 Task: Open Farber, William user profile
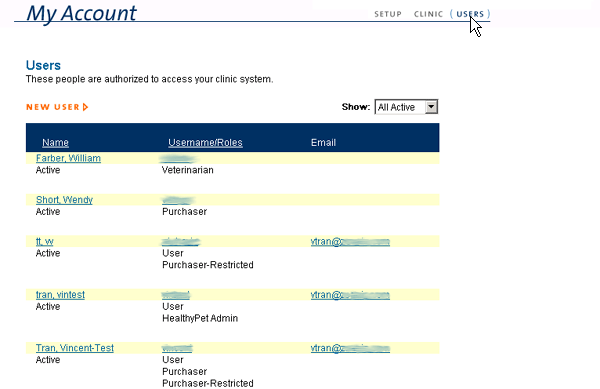point(68,158)
